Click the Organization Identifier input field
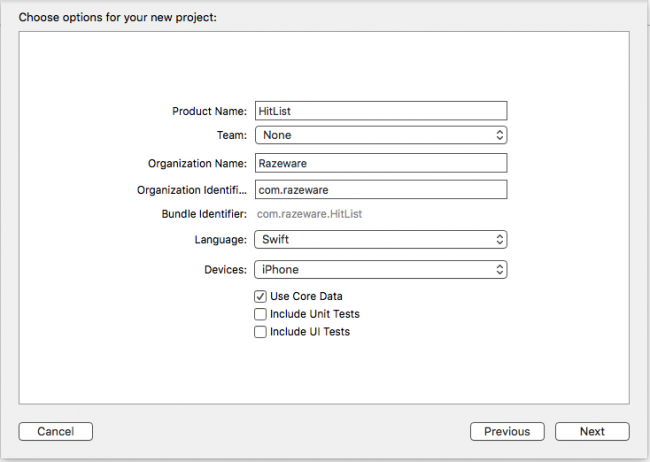 [x=381, y=190]
